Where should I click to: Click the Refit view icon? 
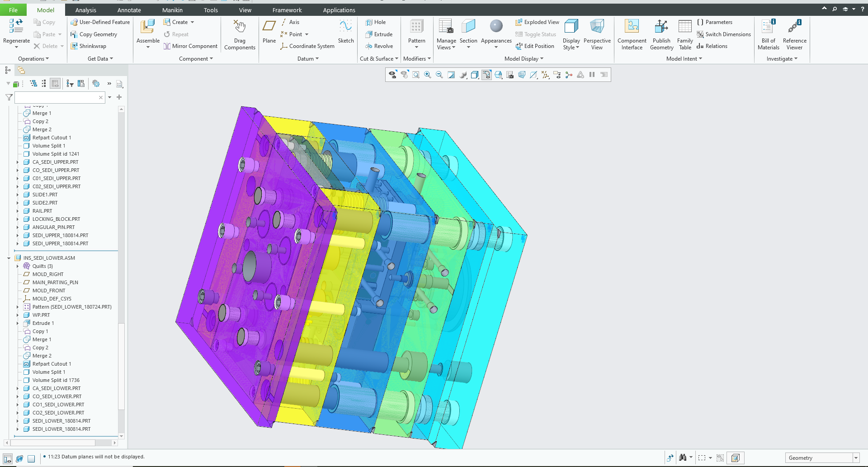coord(415,75)
